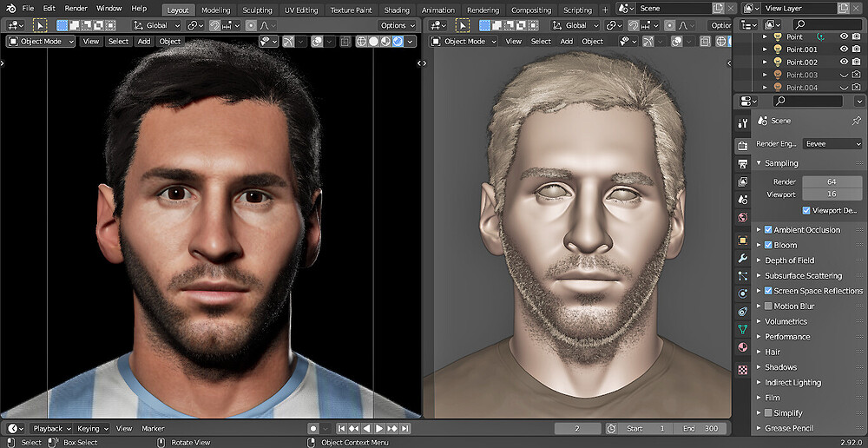Image resolution: width=868 pixels, height=448 pixels.
Task: Expand the Subsurface Scattering panel
Action: (x=759, y=276)
